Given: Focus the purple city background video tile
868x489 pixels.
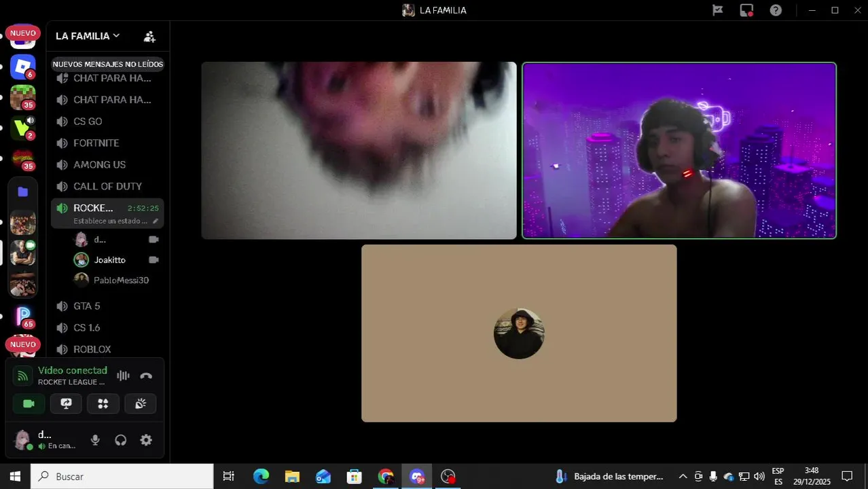Looking at the screenshot, I should pos(679,151).
